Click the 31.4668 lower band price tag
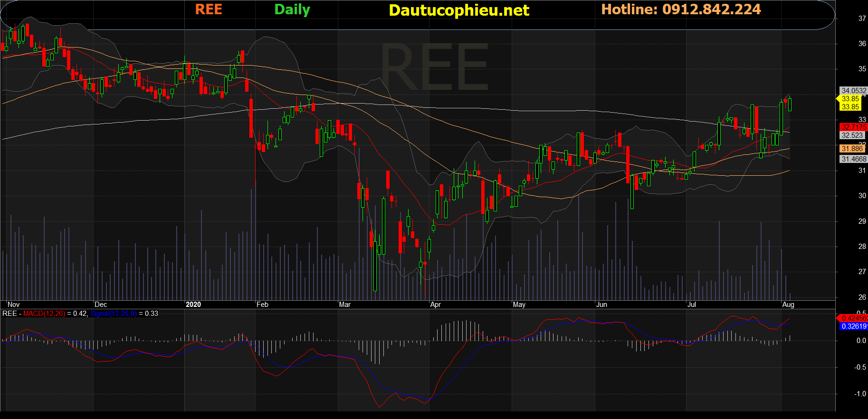This screenshot has height=419, width=868. 854,159
